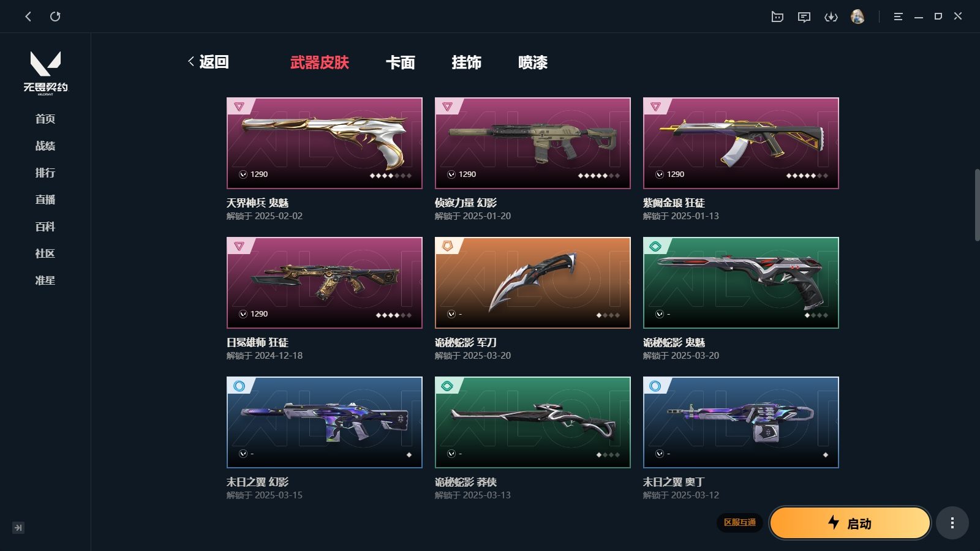Viewport: 980px width, 551px height.
Task: Switch to the 喷漆 tab
Action: pos(533,62)
